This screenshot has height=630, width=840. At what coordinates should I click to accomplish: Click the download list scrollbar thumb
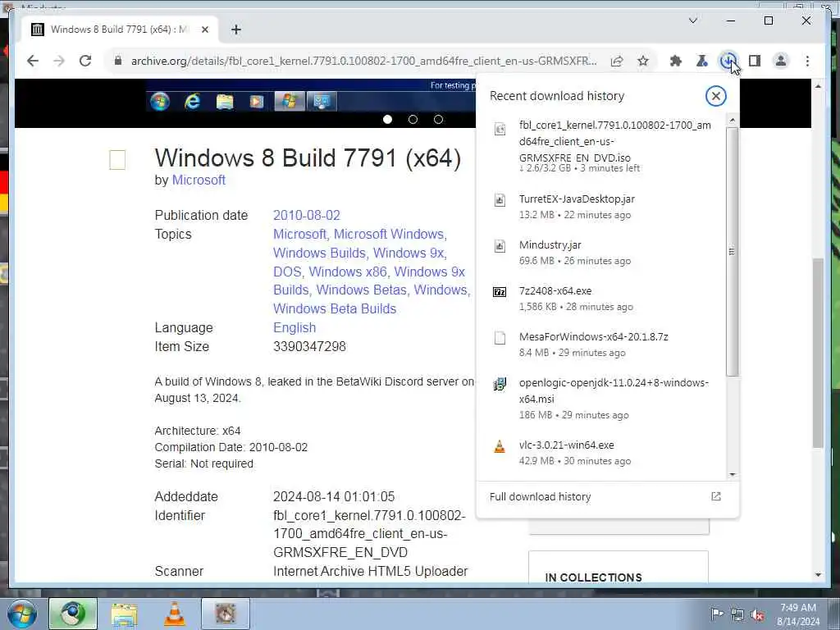[x=732, y=251]
